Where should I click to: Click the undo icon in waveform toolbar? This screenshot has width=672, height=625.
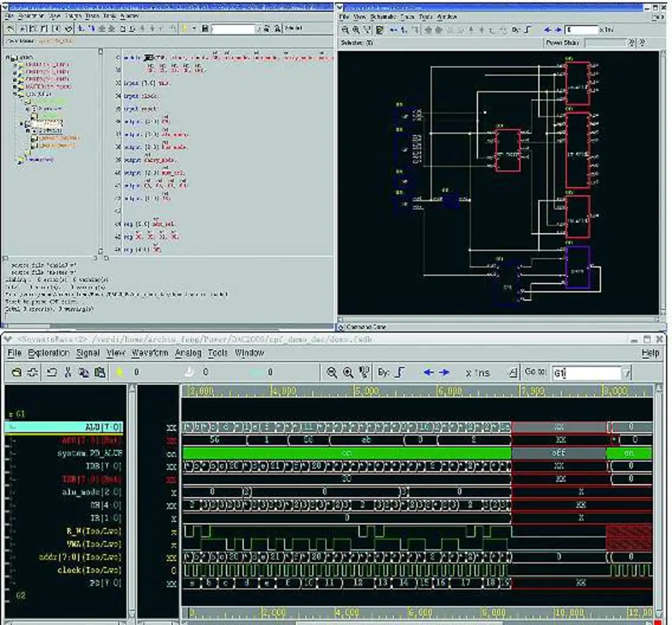click(x=51, y=372)
